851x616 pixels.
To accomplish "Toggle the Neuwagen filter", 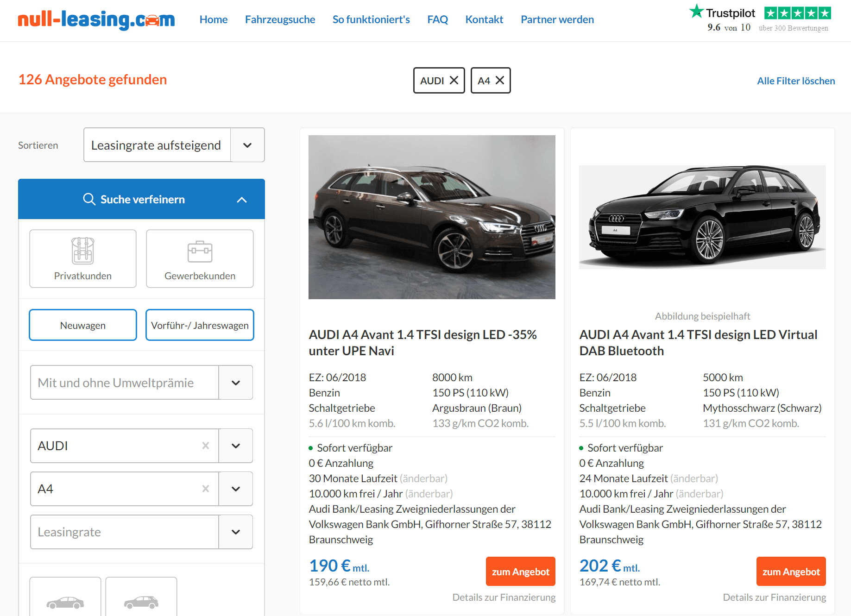I will (x=83, y=325).
